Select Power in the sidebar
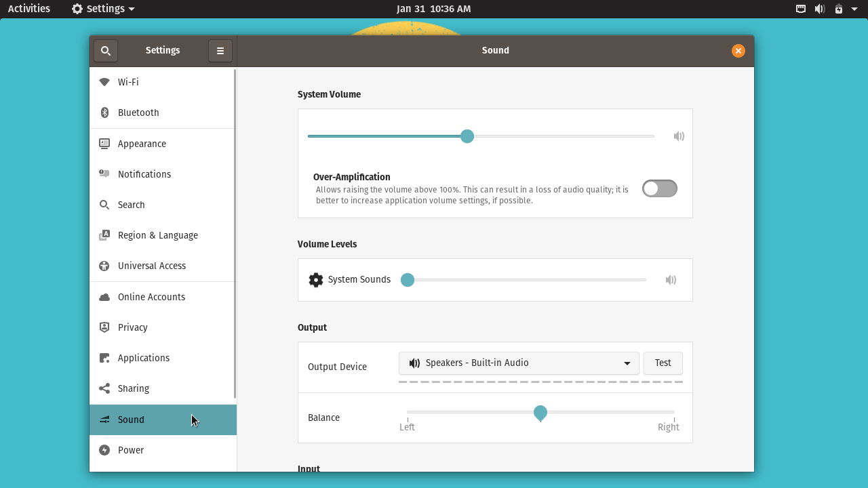This screenshot has width=868, height=488. [x=131, y=450]
